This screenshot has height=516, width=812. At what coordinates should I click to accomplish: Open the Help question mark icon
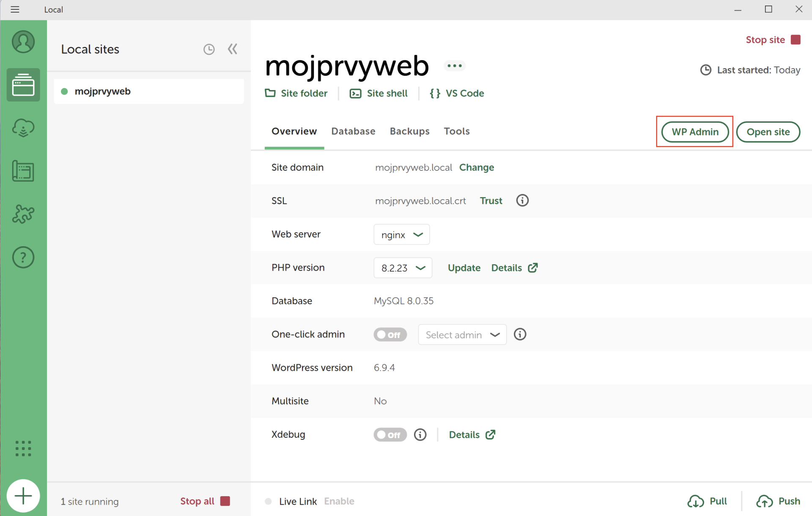[23, 257]
